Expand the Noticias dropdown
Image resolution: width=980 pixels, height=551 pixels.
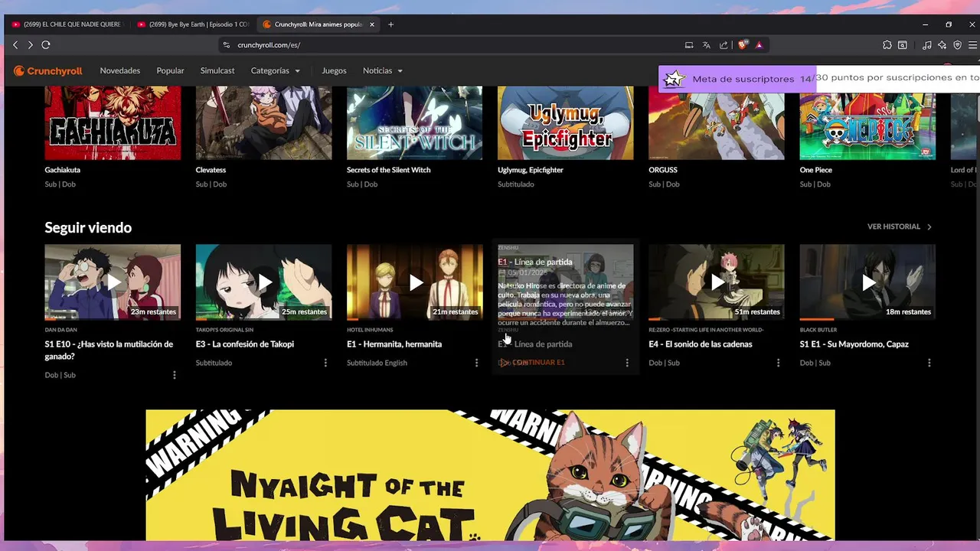click(383, 70)
